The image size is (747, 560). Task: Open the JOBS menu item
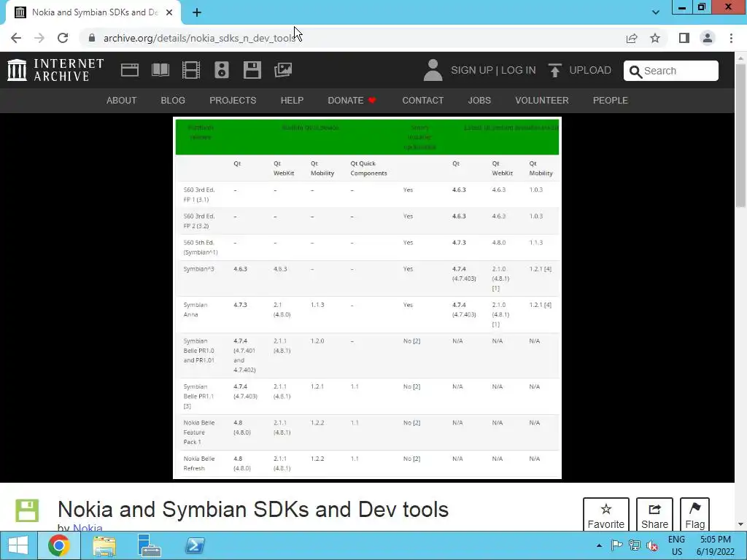click(479, 101)
